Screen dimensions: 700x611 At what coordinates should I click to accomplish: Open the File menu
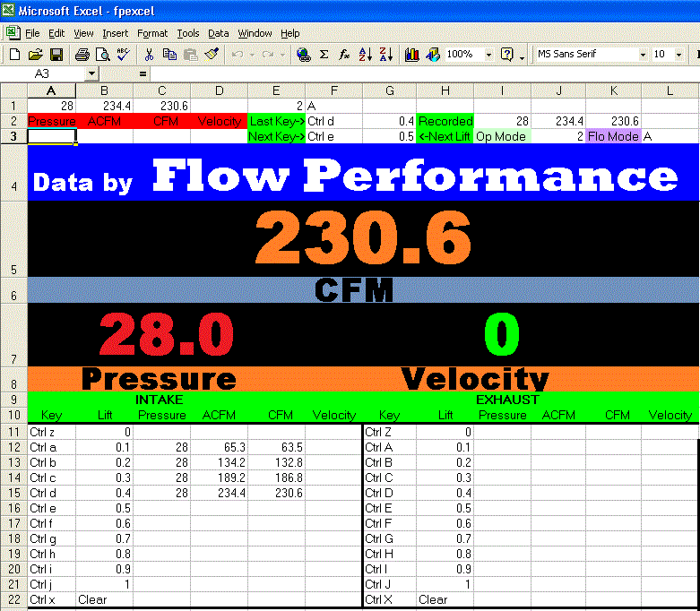tap(32, 33)
